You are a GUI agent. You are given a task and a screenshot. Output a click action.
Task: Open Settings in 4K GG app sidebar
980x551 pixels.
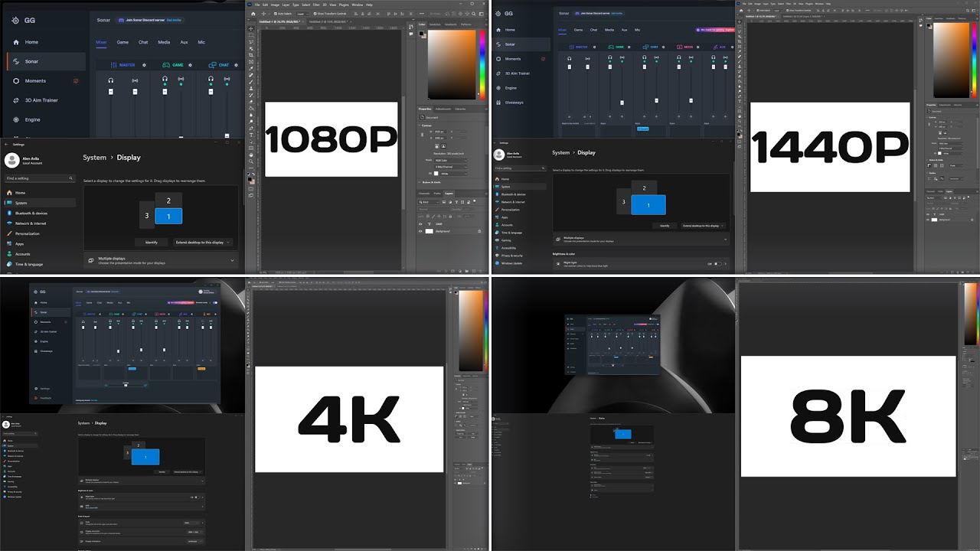pos(44,389)
